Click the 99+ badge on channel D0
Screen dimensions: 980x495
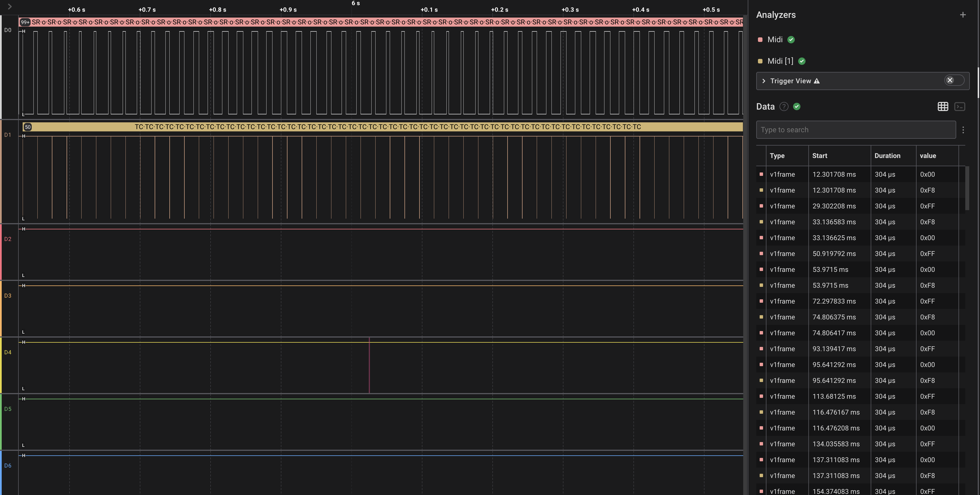click(25, 22)
